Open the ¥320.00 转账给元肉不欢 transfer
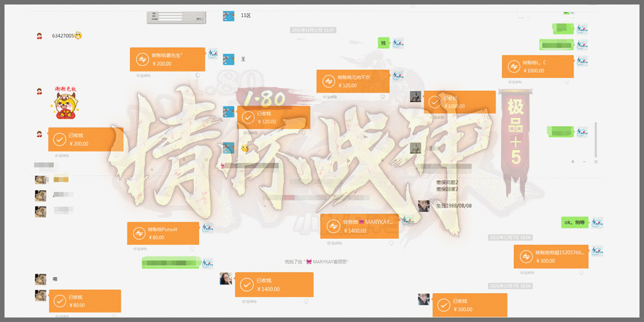This screenshot has width=644, height=322. [x=353, y=81]
